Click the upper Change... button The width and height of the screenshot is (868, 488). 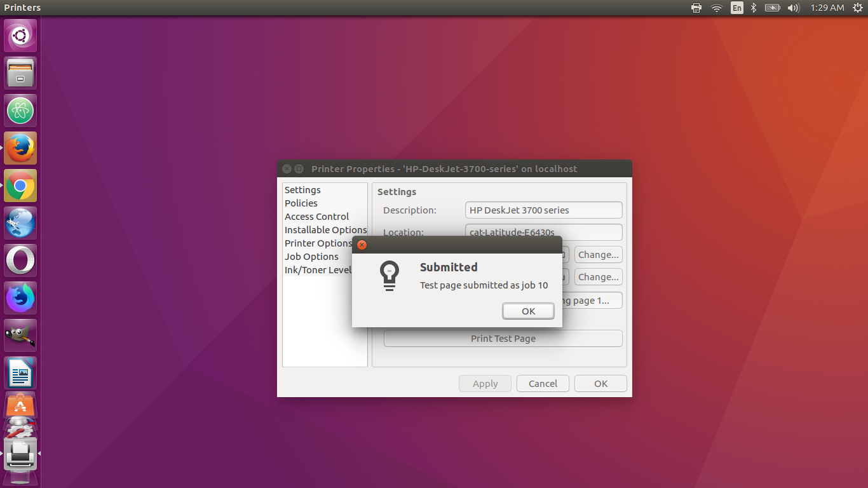click(x=599, y=255)
